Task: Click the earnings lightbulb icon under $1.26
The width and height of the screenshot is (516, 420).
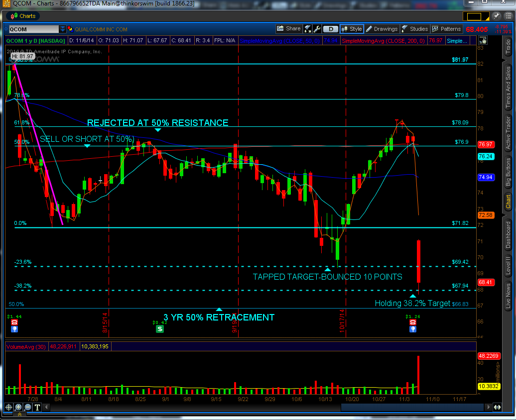Action: coord(413,329)
